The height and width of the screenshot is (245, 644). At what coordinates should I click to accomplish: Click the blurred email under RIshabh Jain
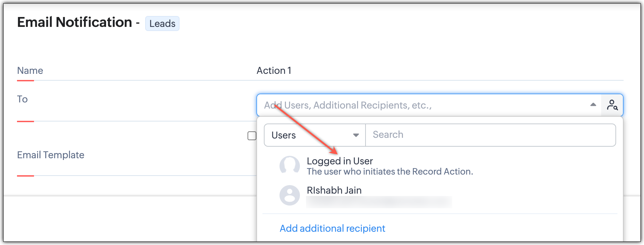[379, 202]
